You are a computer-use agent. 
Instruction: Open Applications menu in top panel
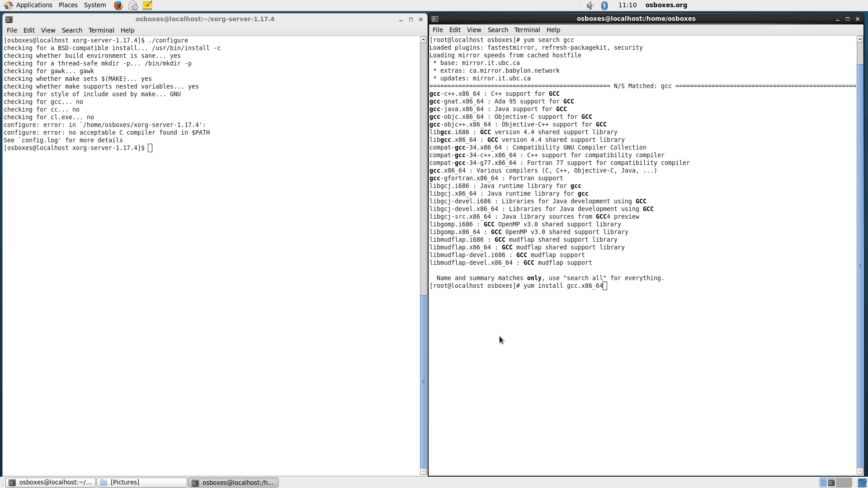pyautogui.click(x=34, y=5)
